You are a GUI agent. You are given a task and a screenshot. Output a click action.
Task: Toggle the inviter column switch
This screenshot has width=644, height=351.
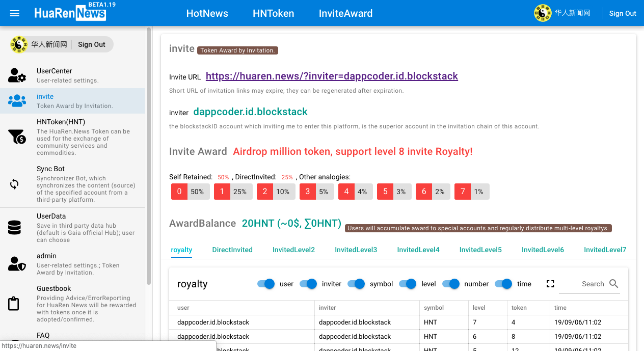pos(308,284)
